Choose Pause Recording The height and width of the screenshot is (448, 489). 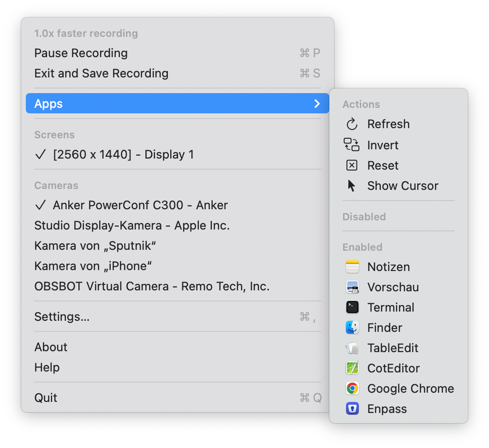[x=178, y=53]
